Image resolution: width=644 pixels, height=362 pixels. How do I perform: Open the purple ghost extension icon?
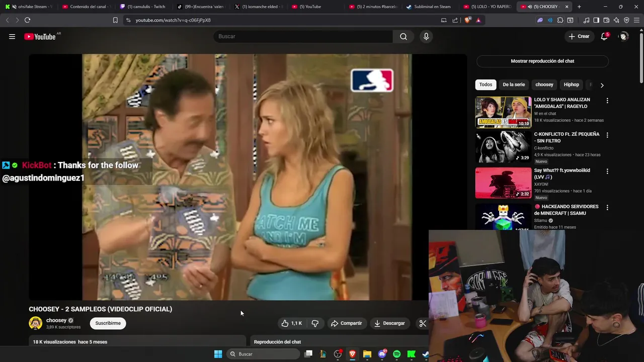click(x=540, y=20)
